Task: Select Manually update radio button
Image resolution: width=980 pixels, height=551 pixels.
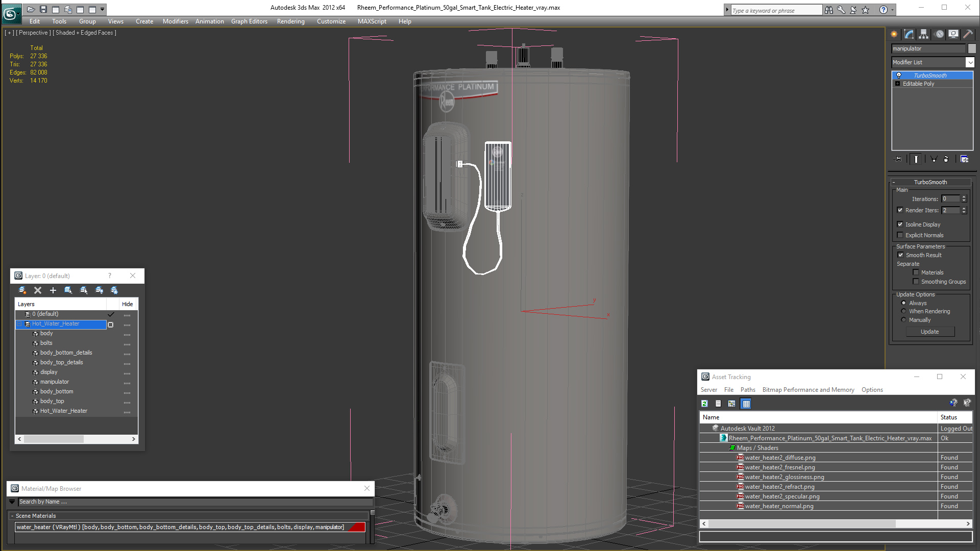Action: pyautogui.click(x=904, y=319)
